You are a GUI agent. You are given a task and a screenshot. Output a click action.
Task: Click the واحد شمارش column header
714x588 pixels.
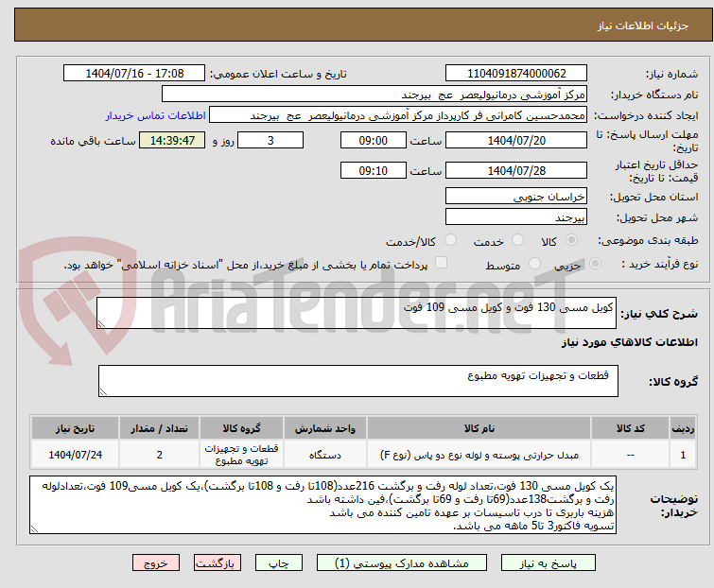(325, 428)
